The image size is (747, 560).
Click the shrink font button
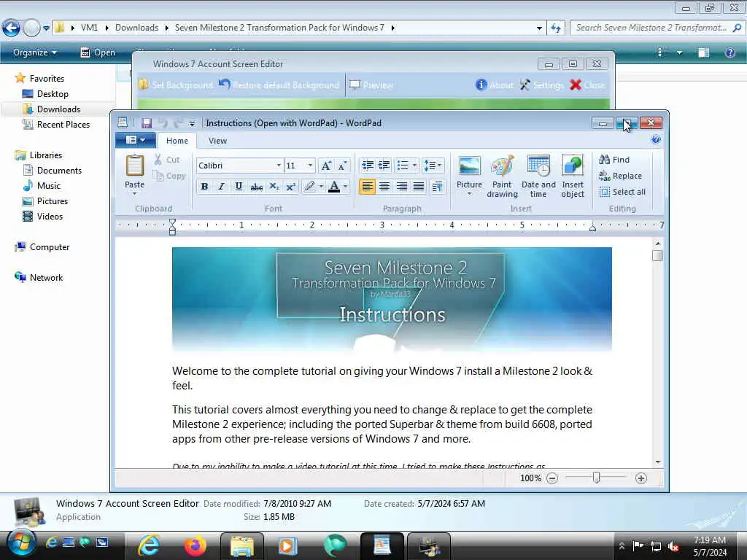coord(342,166)
